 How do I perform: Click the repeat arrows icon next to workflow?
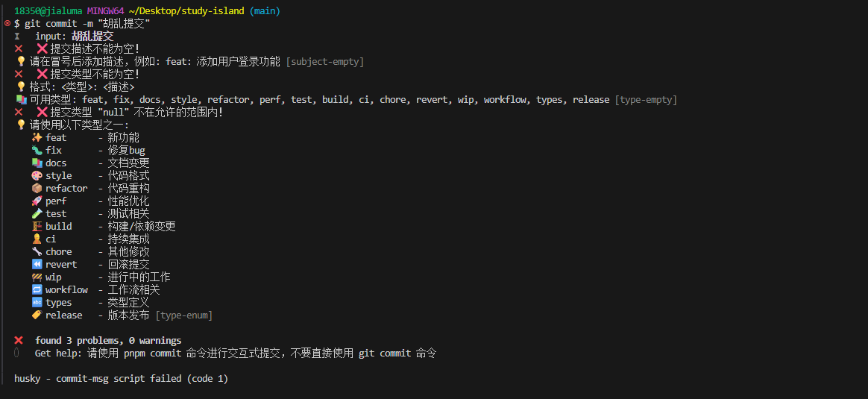tap(37, 289)
